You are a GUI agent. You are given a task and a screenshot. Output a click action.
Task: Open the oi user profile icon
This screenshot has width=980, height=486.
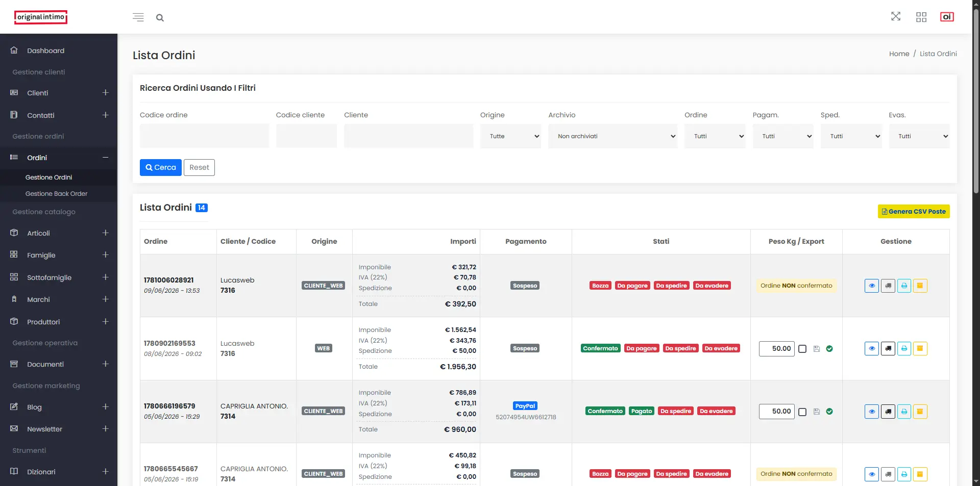click(947, 17)
